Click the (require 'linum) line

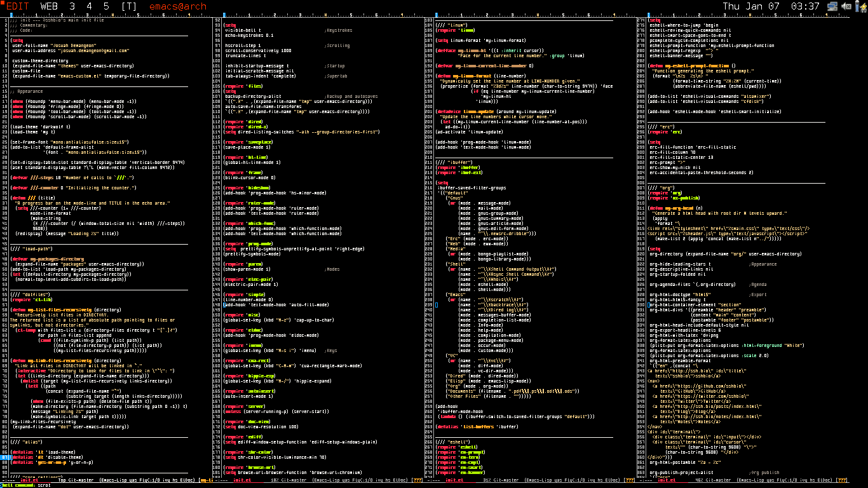coord(456,30)
